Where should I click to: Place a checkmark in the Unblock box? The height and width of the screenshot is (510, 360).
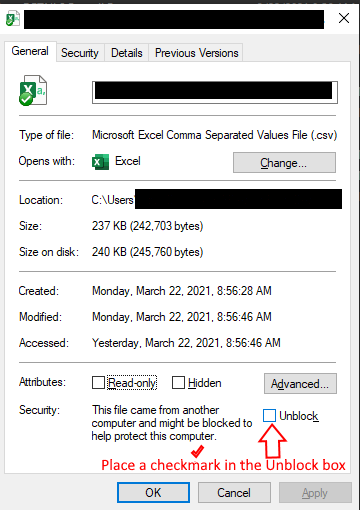(x=269, y=416)
